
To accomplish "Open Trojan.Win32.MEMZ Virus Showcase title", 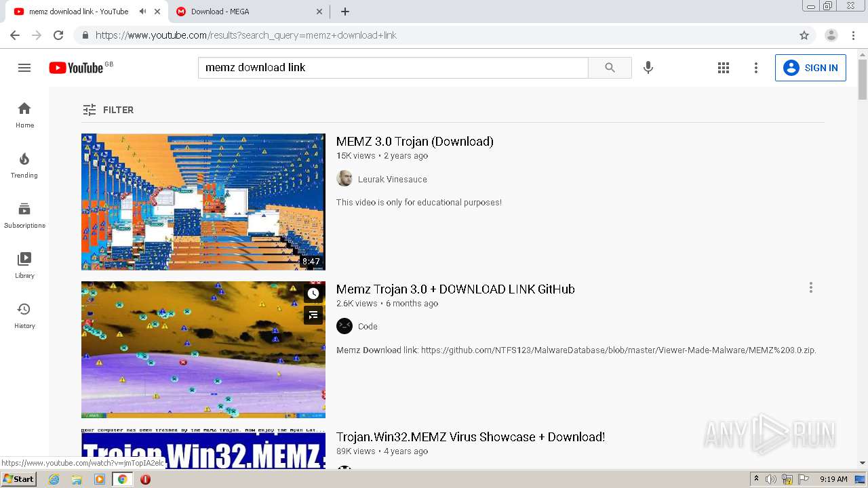I will [471, 437].
